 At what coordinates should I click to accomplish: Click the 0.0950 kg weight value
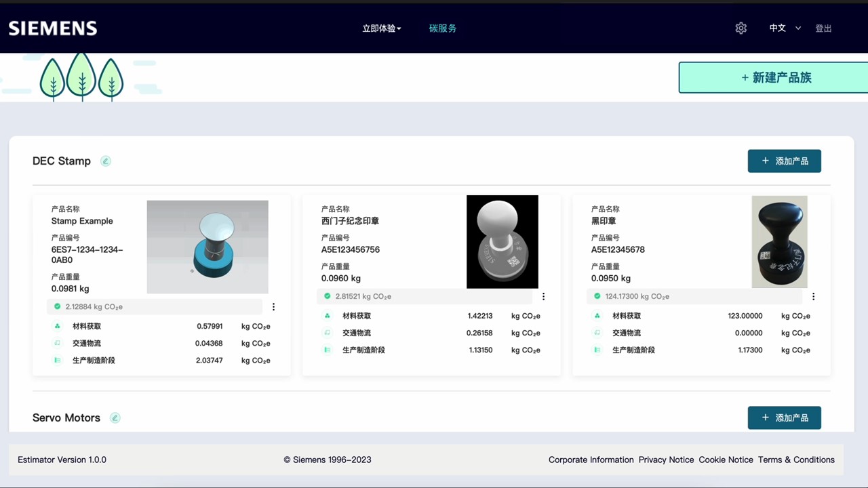(x=611, y=279)
